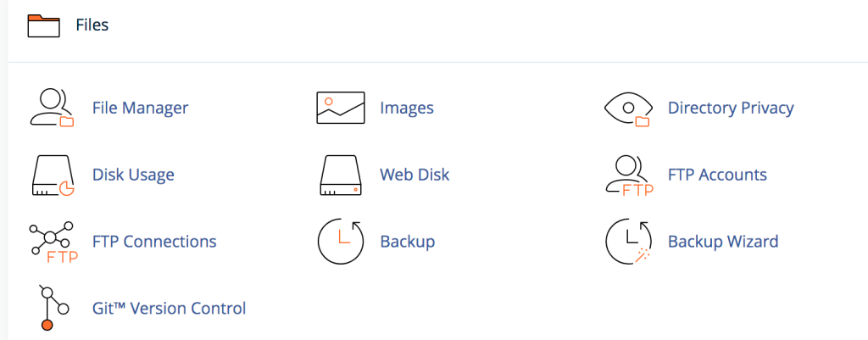Click the Backup Wizard wand icon
The image size is (868, 340).
coord(628,242)
